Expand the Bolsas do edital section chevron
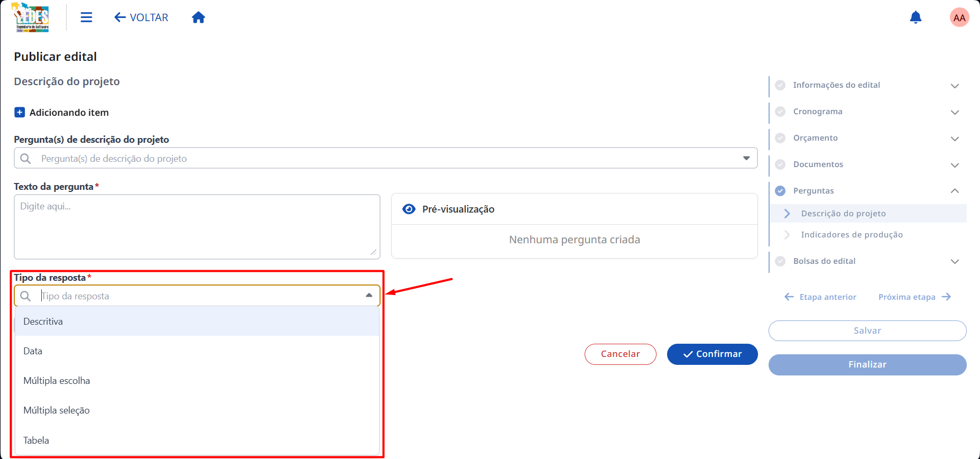The image size is (980, 459). (x=955, y=261)
